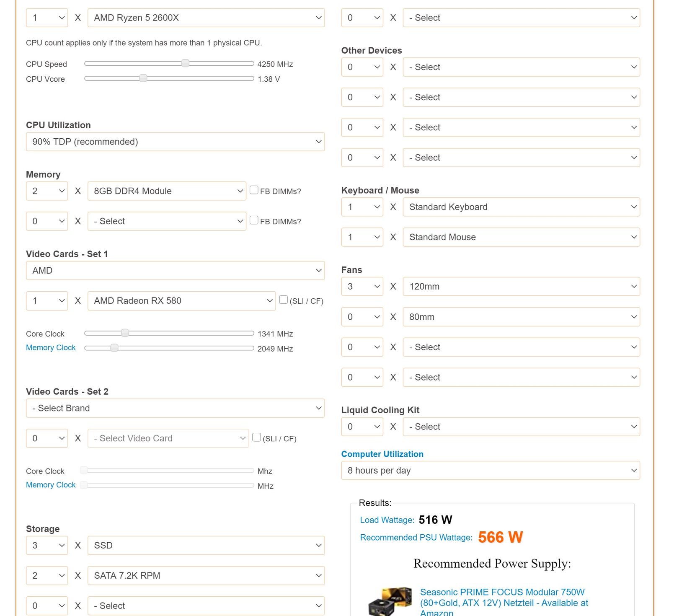This screenshot has width=687, height=616.
Task: Open the Memory Clock link in Set 1
Action: tap(51, 348)
